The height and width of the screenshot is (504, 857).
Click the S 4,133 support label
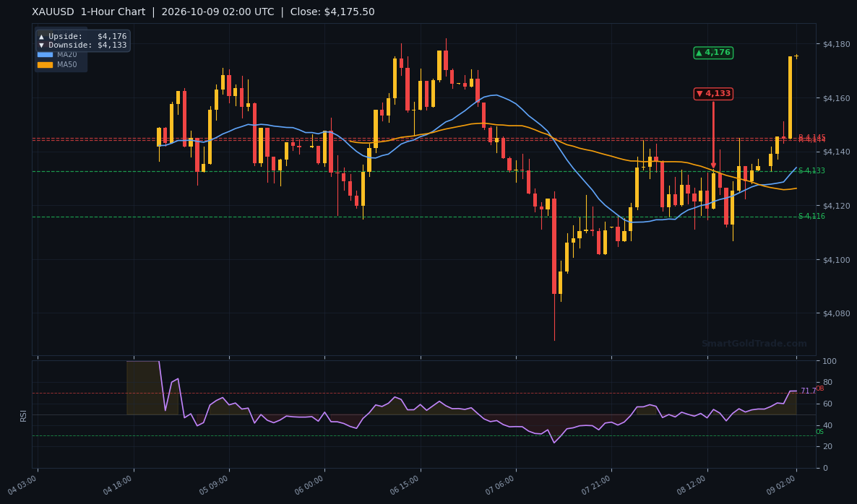(811, 171)
